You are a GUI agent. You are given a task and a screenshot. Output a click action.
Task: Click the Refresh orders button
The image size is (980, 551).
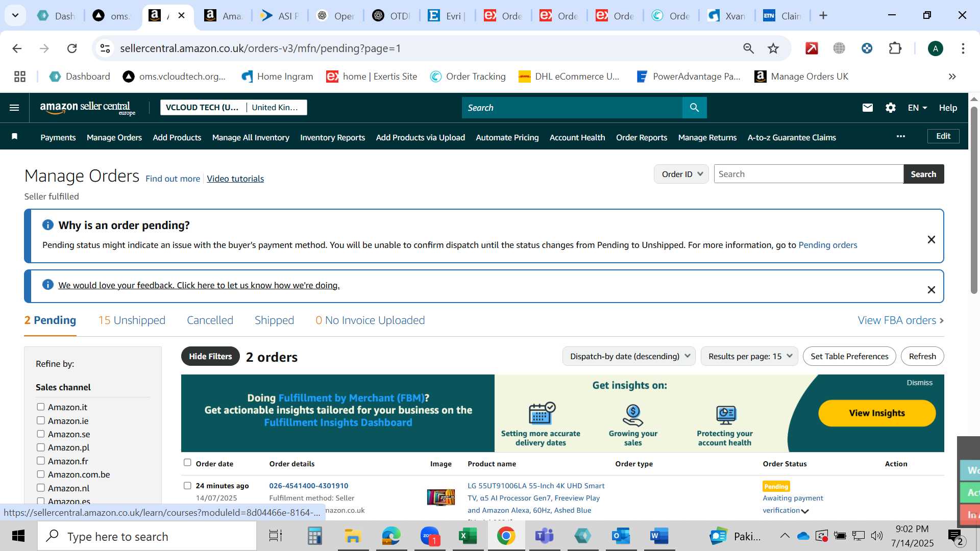[922, 356]
